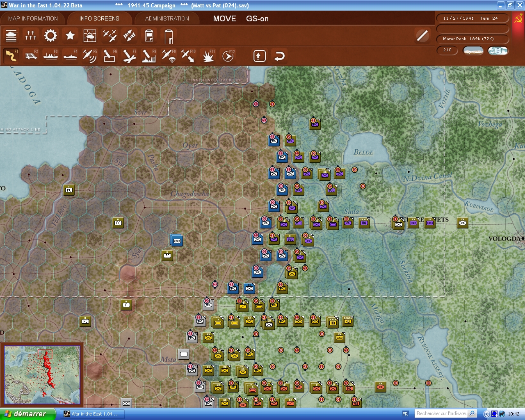Click the desktop search magnifier button

[472, 413]
